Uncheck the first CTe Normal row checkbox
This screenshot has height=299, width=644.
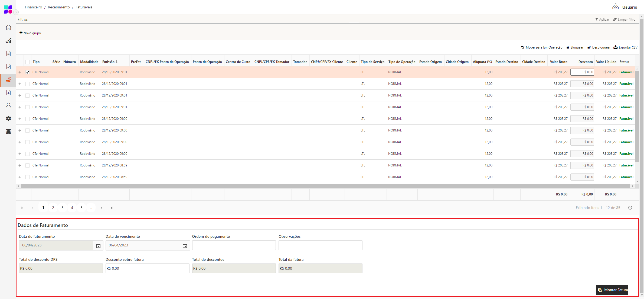coord(27,72)
